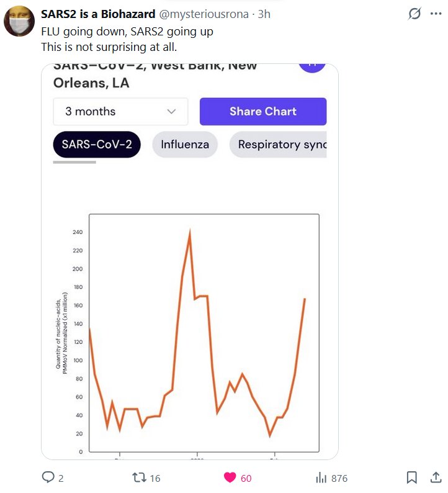448x493 pixels.
Task: Switch to the Influenza tab
Action: click(x=185, y=145)
